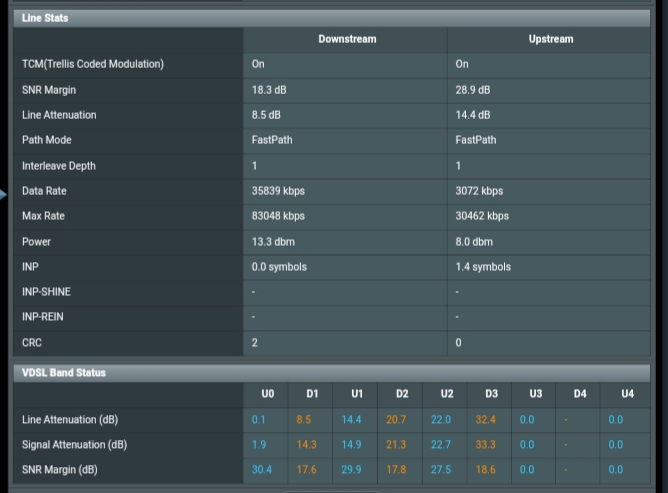Click the SNR Margin downstream value 18.3 dB
The image size is (668, 493).
pyautogui.click(x=269, y=90)
